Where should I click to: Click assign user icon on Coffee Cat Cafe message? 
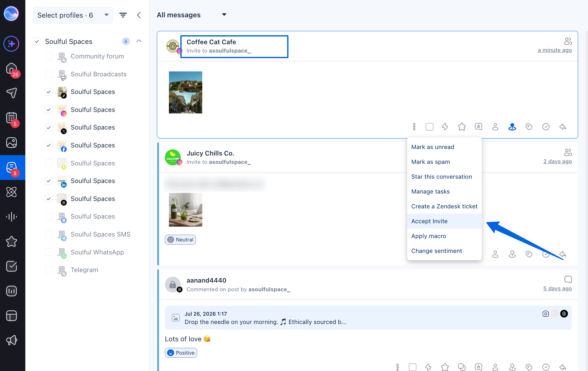click(495, 127)
